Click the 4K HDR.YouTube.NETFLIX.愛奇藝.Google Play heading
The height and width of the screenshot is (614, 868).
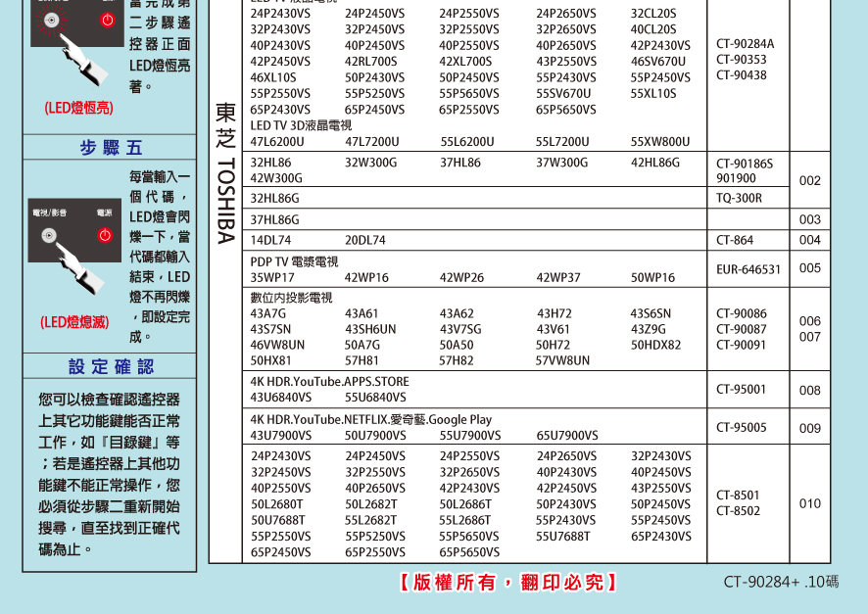(x=371, y=420)
